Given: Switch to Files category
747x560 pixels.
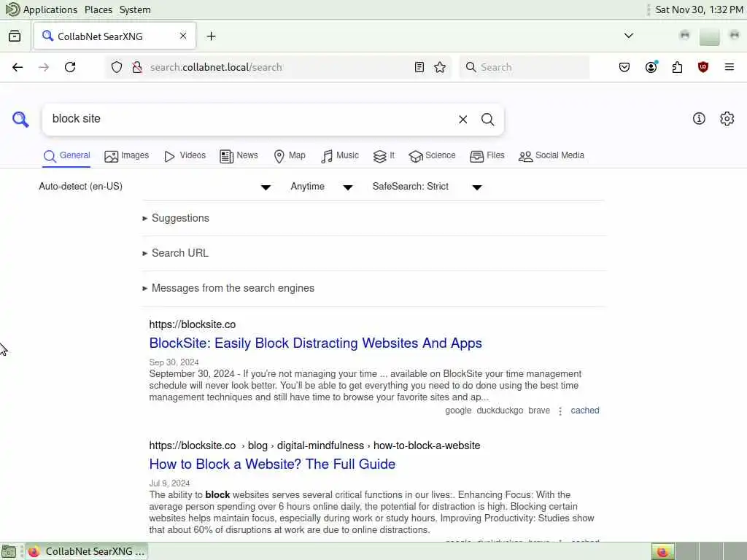Looking at the screenshot, I should (x=487, y=156).
